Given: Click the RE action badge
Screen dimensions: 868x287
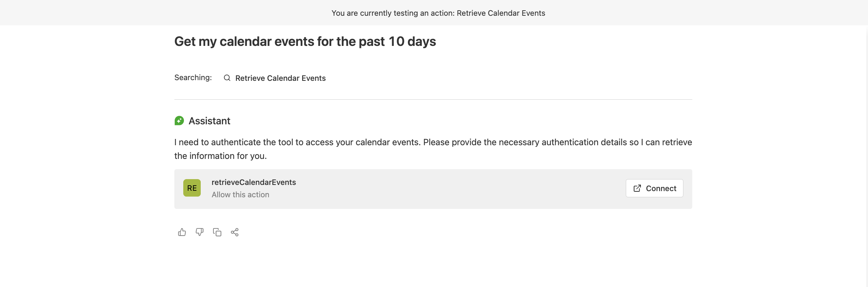Looking at the screenshot, I should click(x=192, y=188).
